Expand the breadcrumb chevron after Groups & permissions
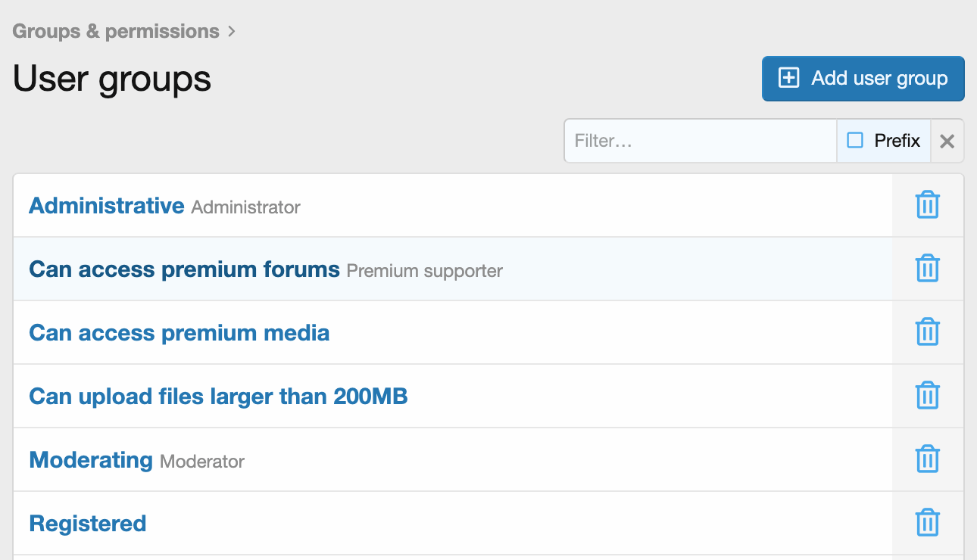 232,31
